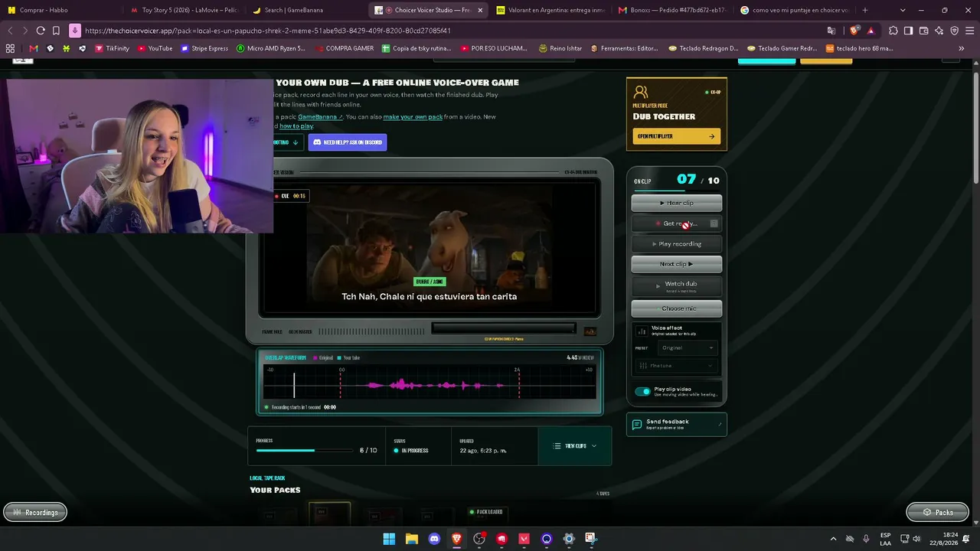Click the Hear clip button

(x=677, y=203)
